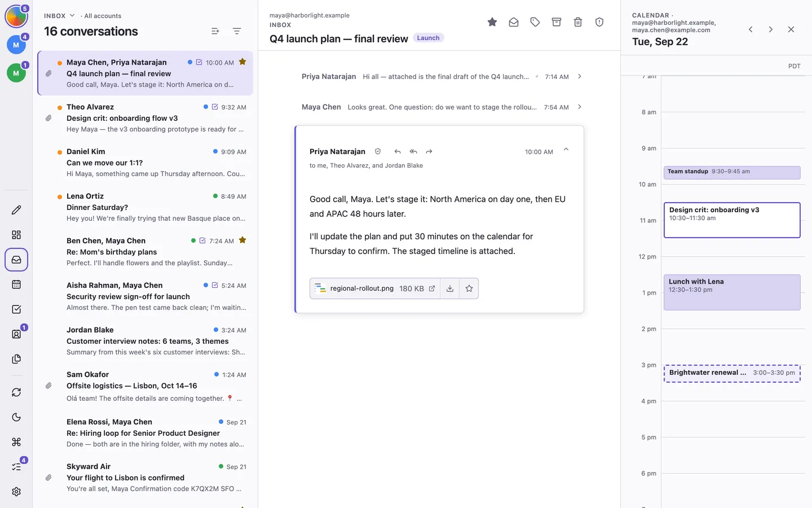Open the contacts icon with badge 1
812x508 pixels.
point(16,334)
